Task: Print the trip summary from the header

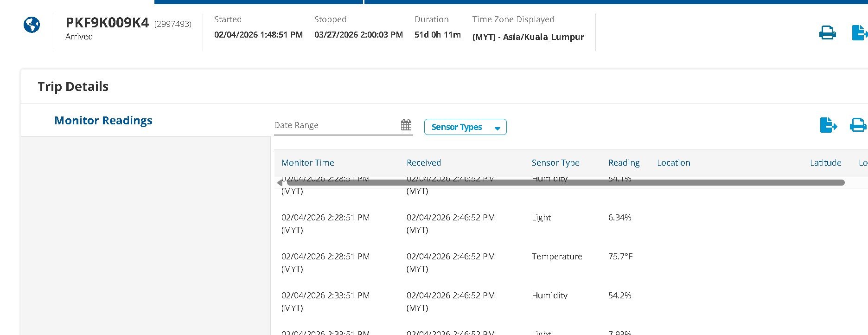Action: pyautogui.click(x=827, y=33)
